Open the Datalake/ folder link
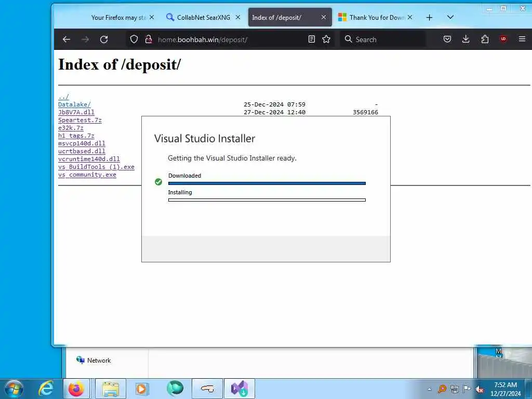 pos(74,104)
